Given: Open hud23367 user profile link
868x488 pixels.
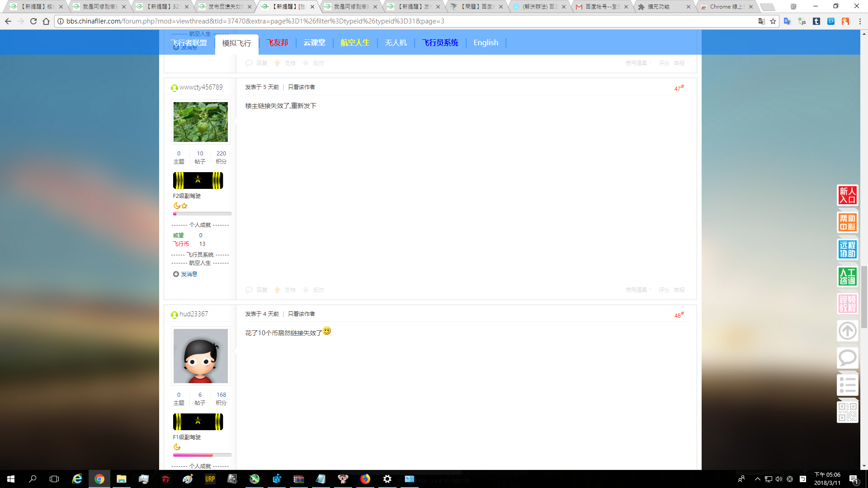Looking at the screenshot, I should 193,314.
